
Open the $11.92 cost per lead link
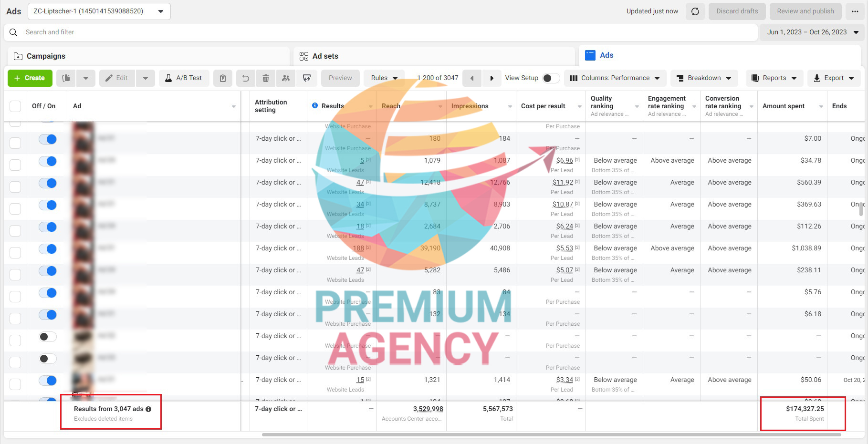click(563, 183)
